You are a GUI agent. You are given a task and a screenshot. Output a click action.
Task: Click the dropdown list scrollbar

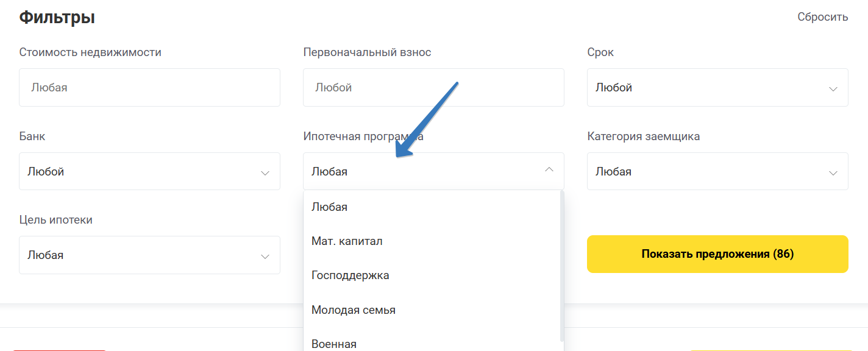point(561,266)
